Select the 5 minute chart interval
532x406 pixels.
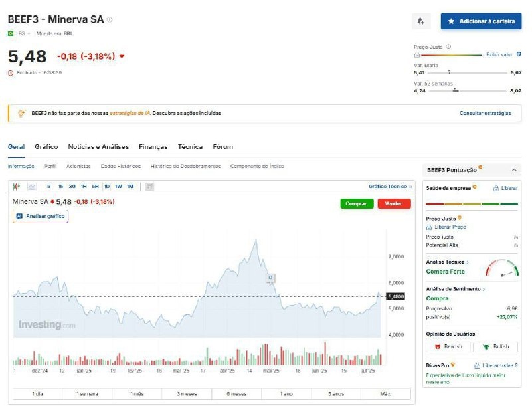[49, 187]
